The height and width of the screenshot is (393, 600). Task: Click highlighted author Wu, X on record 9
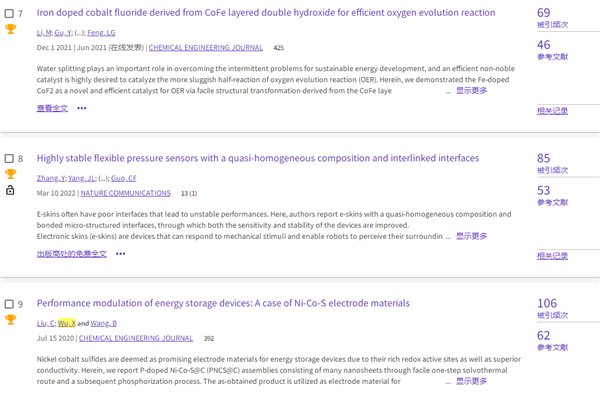point(67,323)
